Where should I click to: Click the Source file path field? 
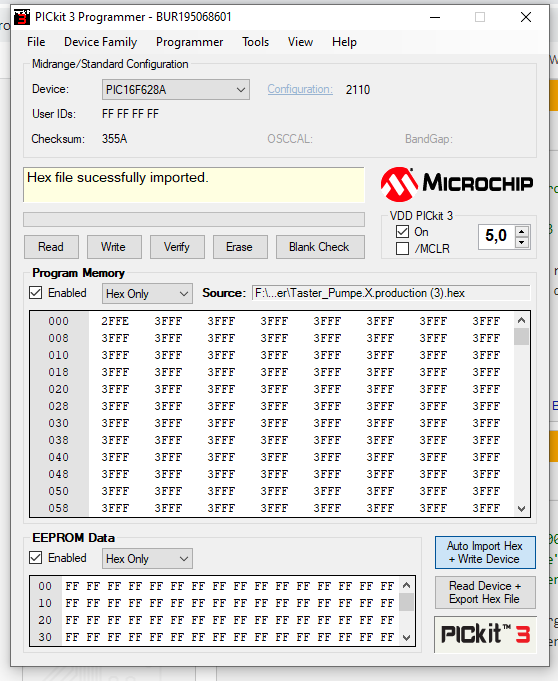391,293
